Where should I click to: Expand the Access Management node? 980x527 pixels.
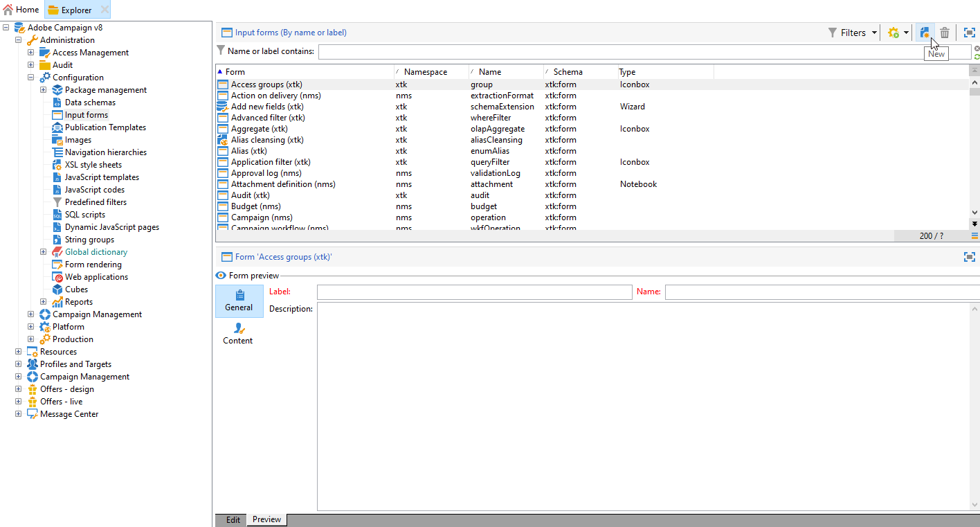[31, 53]
